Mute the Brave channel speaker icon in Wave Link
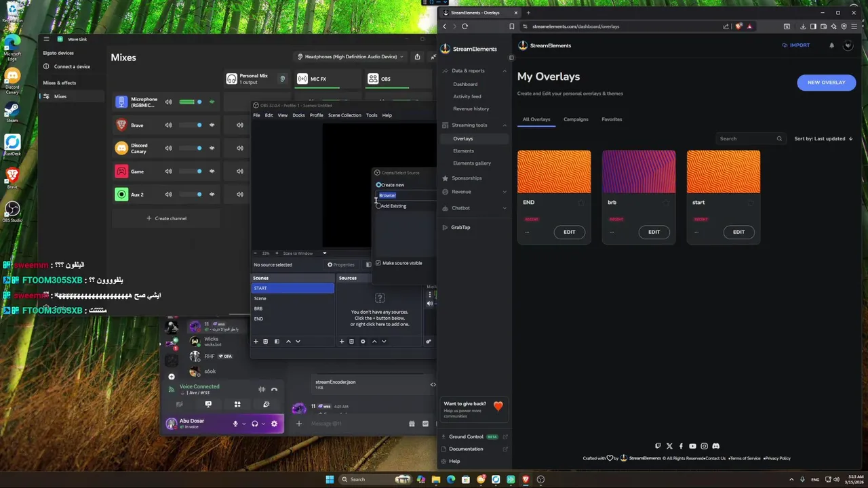The image size is (868, 488). pos(168,125)
